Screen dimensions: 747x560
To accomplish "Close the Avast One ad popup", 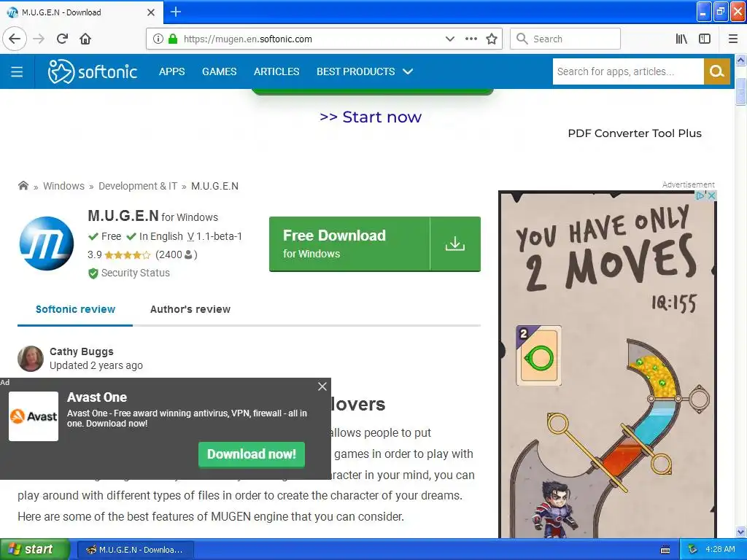I will [322, 386].
